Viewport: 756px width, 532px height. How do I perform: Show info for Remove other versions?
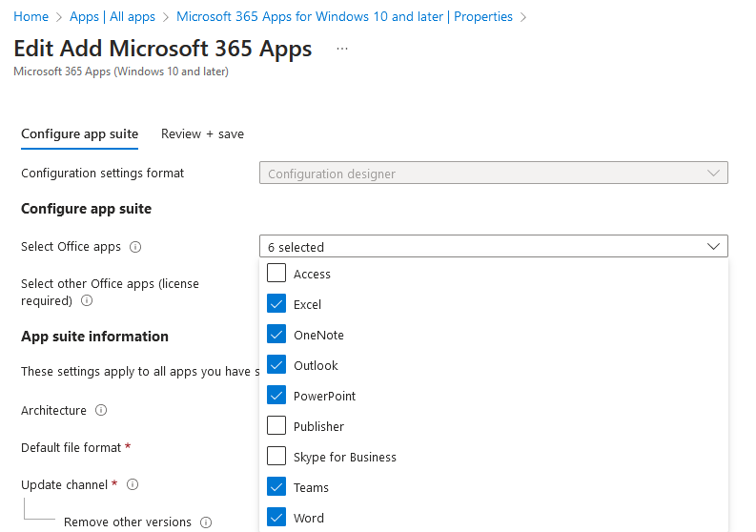point(206,522)
